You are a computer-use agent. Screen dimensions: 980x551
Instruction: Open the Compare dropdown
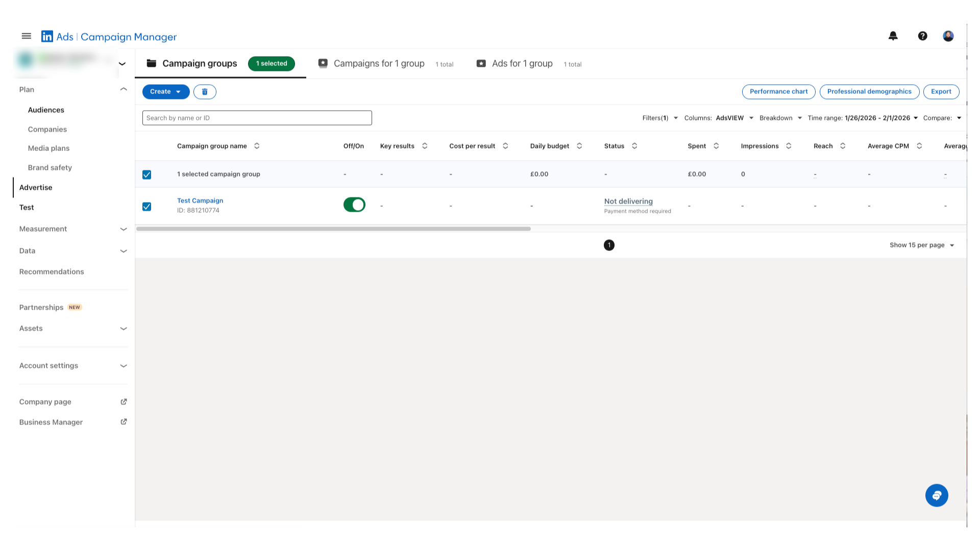tap(942, 118)
